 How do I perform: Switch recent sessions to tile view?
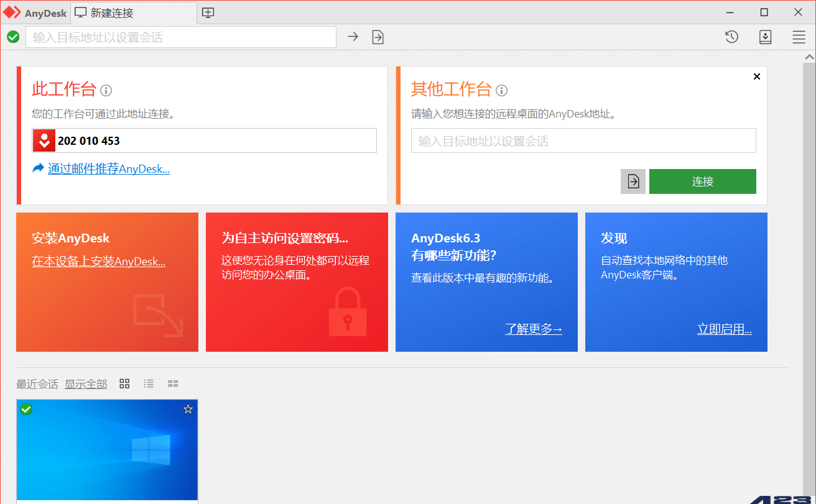[x=124, y=384]
